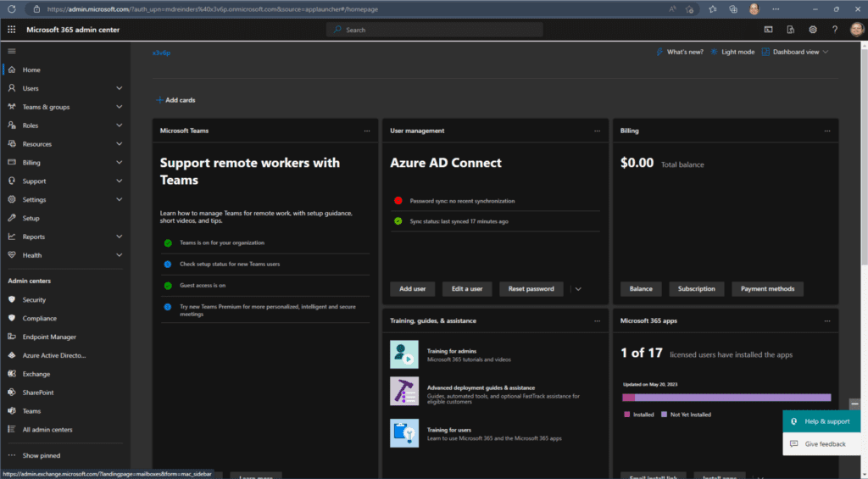This screenshot has width=868, height=479.
Task: Open Microsoft 365 apps card ellipsis menu
Action: (827, 320)
